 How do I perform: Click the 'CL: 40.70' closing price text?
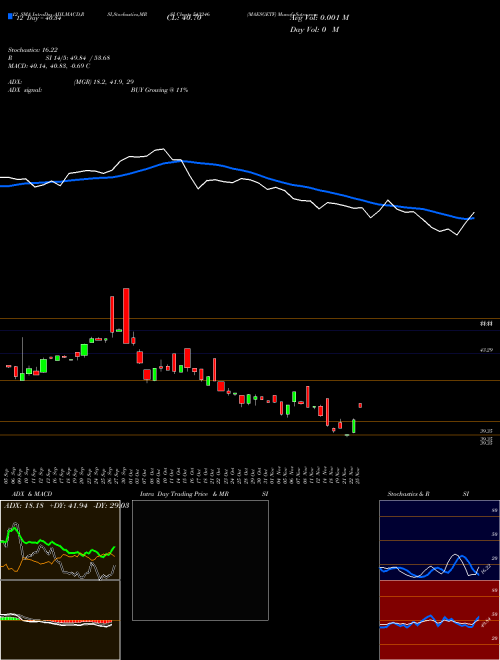[x=184, y=18]
